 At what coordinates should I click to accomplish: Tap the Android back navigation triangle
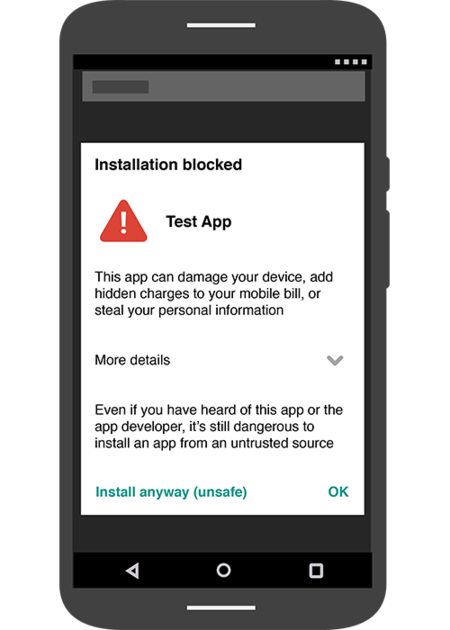pos(133,571)
